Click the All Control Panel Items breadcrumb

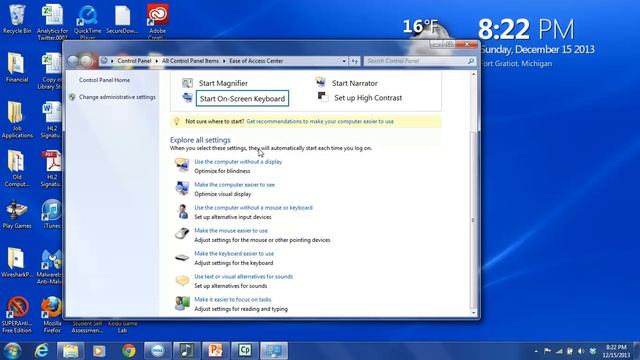click(190, 61)
